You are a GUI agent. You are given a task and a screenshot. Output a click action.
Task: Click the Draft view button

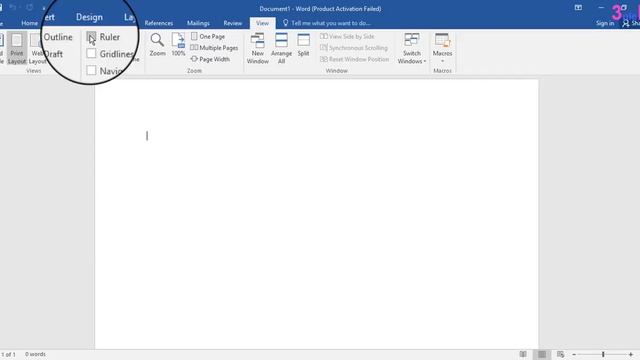tap(53, 54)
